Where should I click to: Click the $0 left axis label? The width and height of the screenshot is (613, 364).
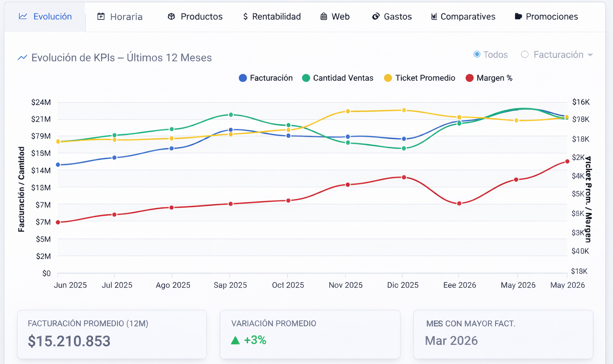tap(46, 273)
